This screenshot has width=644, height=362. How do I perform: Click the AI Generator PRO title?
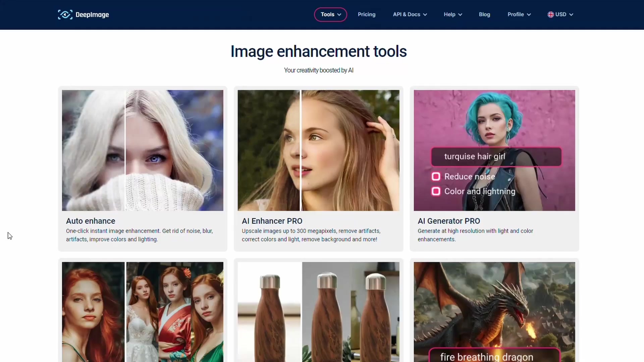point(449,221)
